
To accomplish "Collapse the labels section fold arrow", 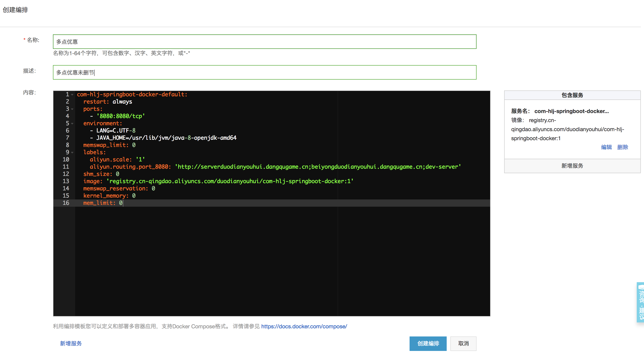I will pyautogui.click(x=72, y=152).
